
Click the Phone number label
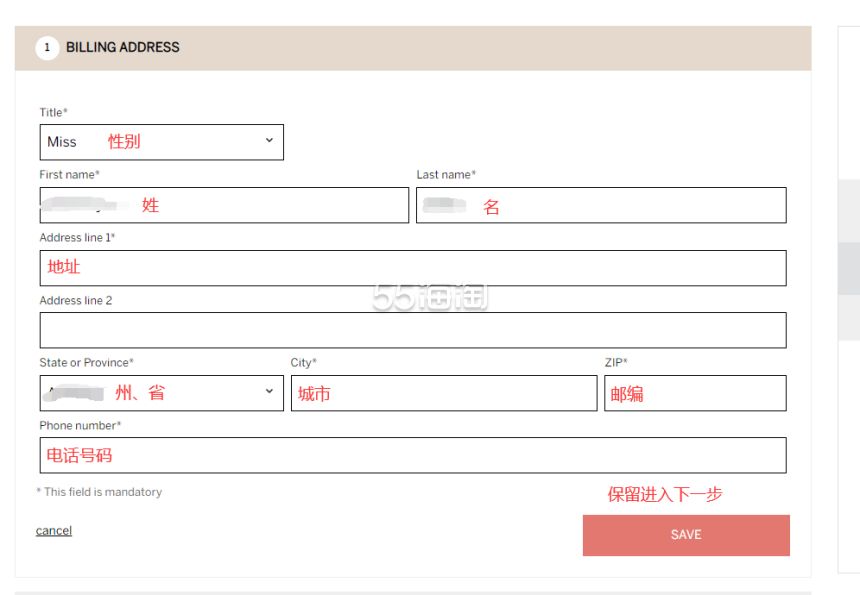80,426
